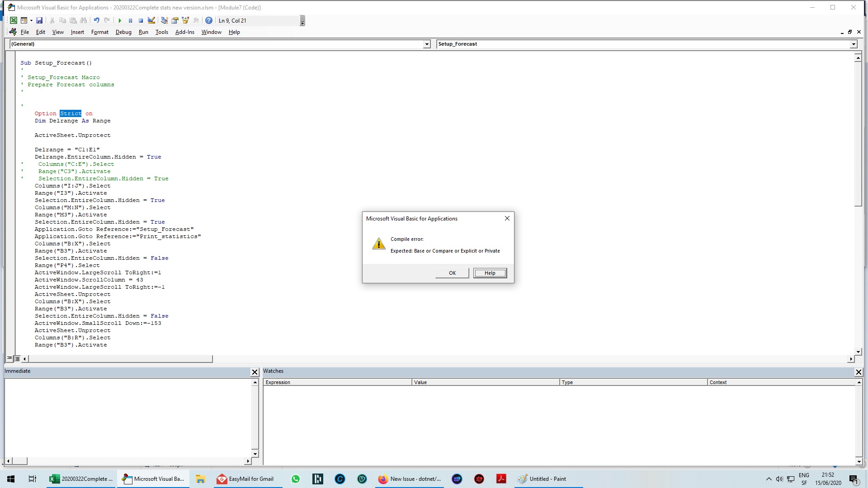Click the Undo icon
868x488 pixels.
coord(97,20)
